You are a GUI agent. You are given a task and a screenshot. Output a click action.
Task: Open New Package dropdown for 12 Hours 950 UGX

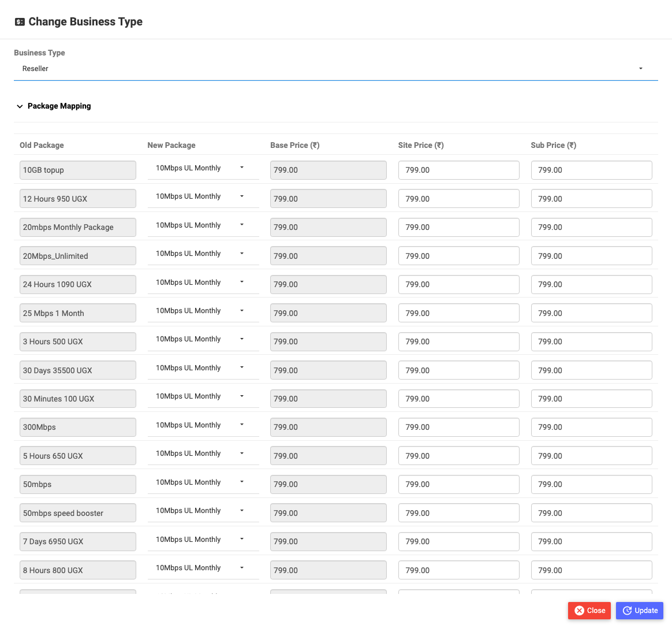pyautogui.click(x=203, y=196)
